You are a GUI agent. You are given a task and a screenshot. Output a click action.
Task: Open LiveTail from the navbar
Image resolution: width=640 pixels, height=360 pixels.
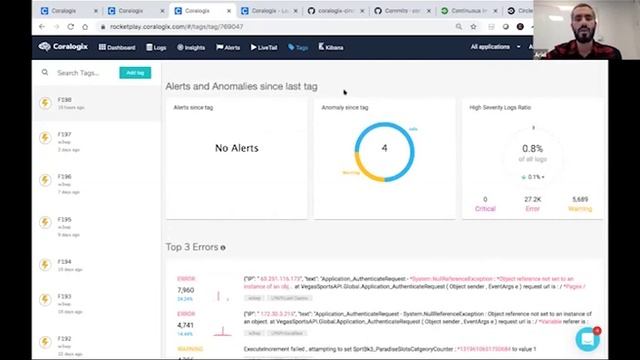(x=264, y=47)
